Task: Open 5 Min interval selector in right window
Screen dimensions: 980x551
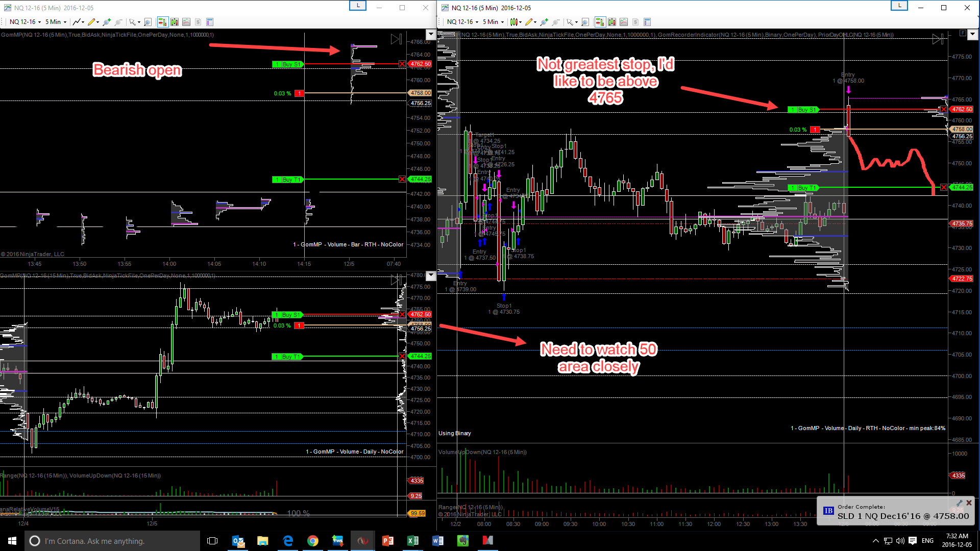Action: (493, 22)
